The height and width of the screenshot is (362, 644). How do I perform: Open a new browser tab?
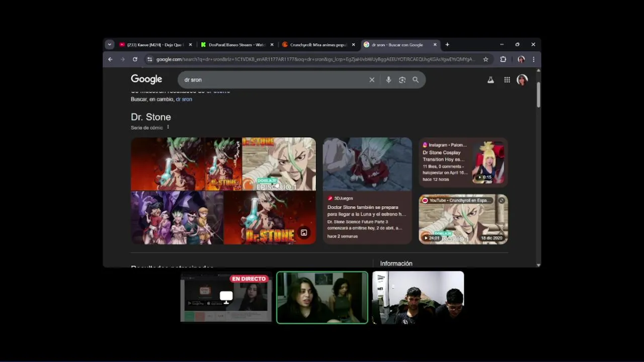pos(447,45)
